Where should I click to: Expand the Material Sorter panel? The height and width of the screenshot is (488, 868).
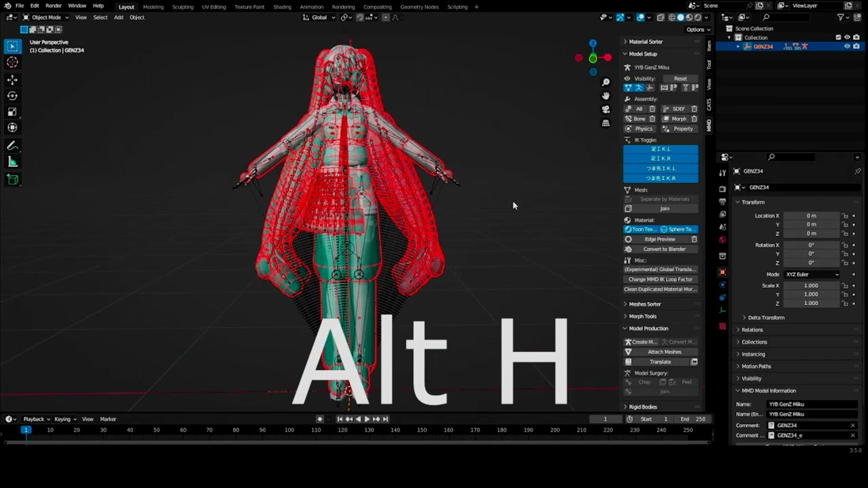point(644,42)
